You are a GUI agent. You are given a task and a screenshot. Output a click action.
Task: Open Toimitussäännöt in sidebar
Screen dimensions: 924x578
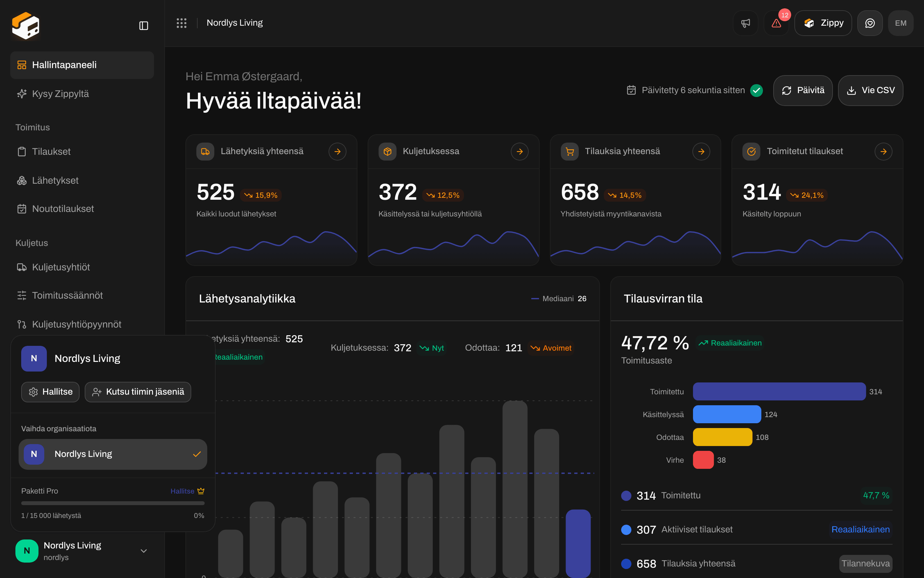click(82, 295)
